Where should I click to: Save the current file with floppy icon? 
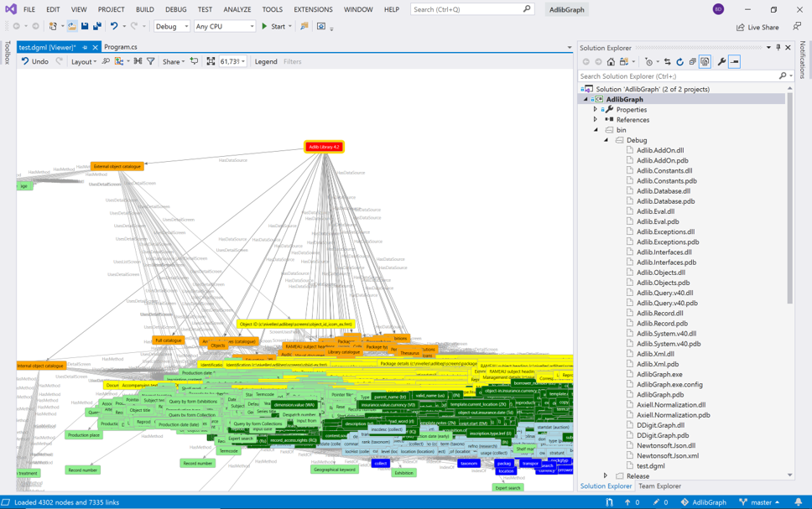pos(85,26)
